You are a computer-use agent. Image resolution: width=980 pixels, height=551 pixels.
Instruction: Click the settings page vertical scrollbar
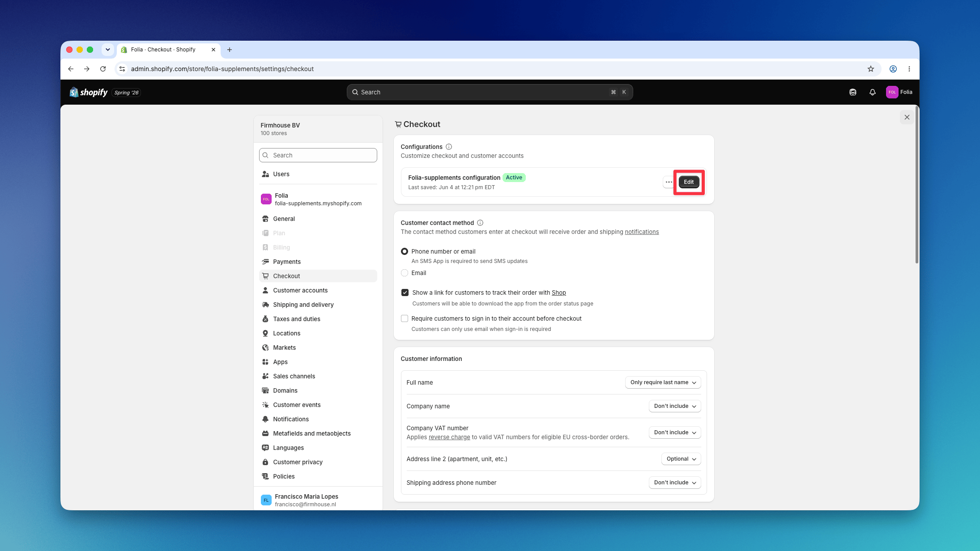pos(916,185)
